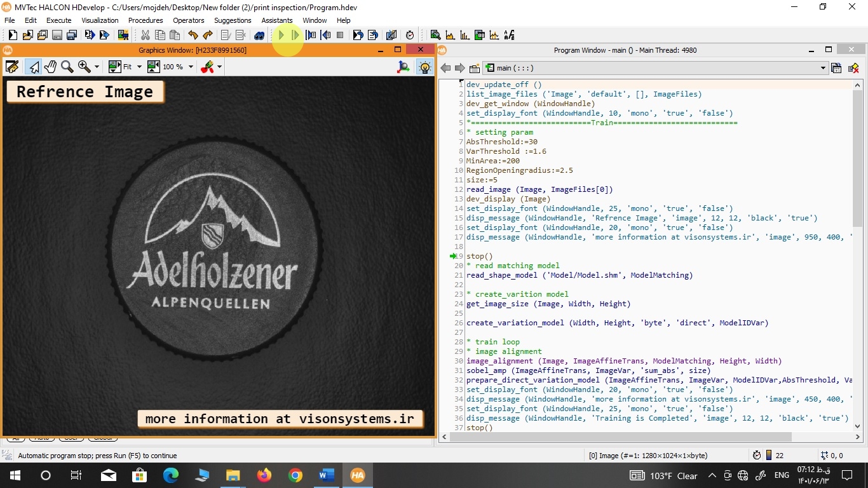Open the OCR assistant A/A icon
This screenshot has width=868, height=488.
tap(509, 36)
